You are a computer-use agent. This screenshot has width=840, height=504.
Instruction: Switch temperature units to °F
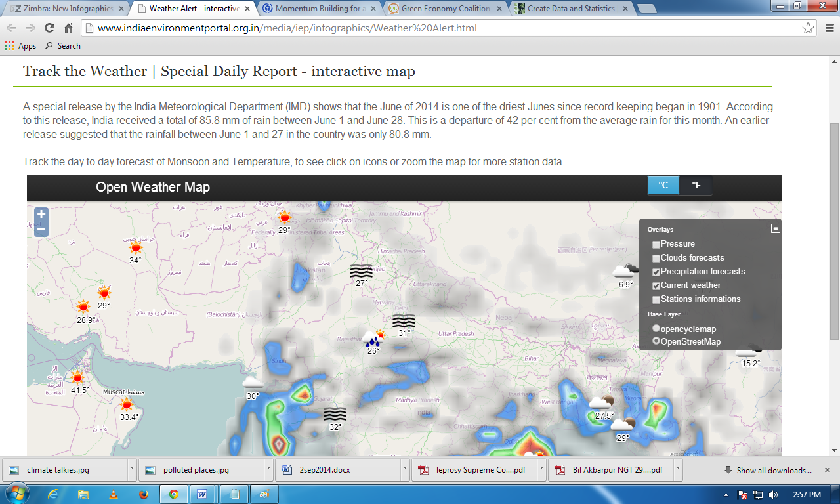696,186
